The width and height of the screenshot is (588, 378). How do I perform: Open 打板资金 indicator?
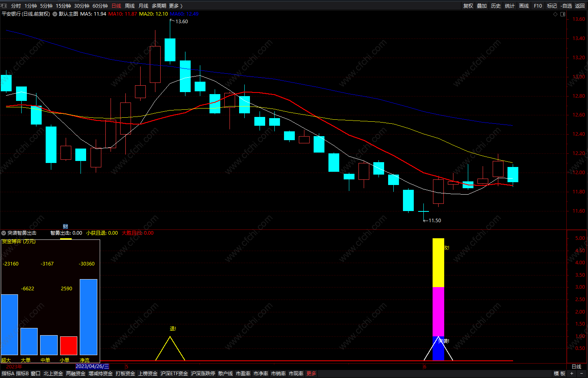tap(125, 374)
